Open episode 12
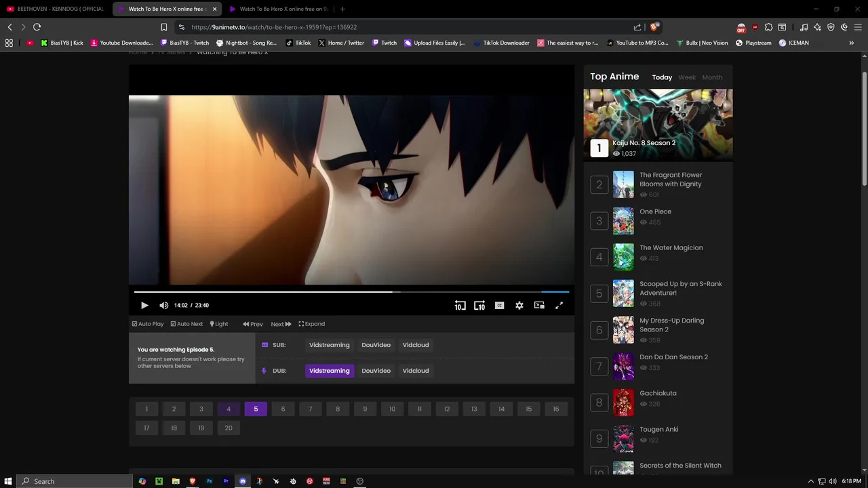The width and height of the screenshot is (868, 488). 447,409
